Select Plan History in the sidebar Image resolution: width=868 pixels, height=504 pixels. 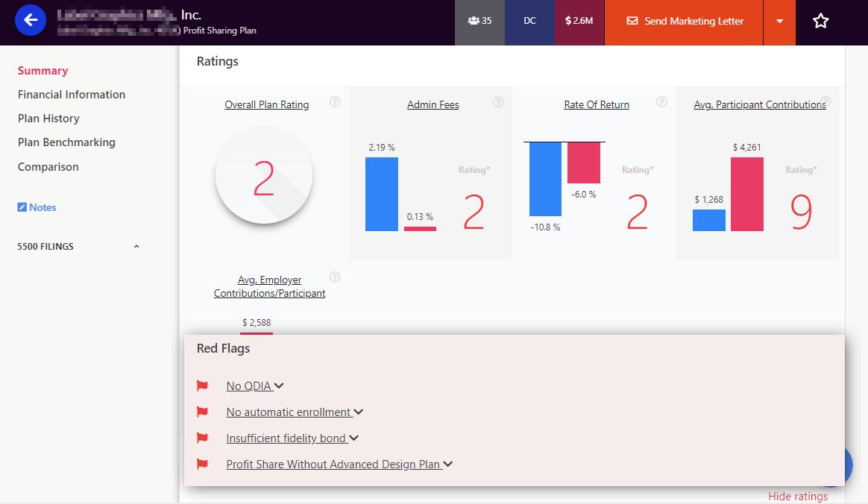point(48,119)
